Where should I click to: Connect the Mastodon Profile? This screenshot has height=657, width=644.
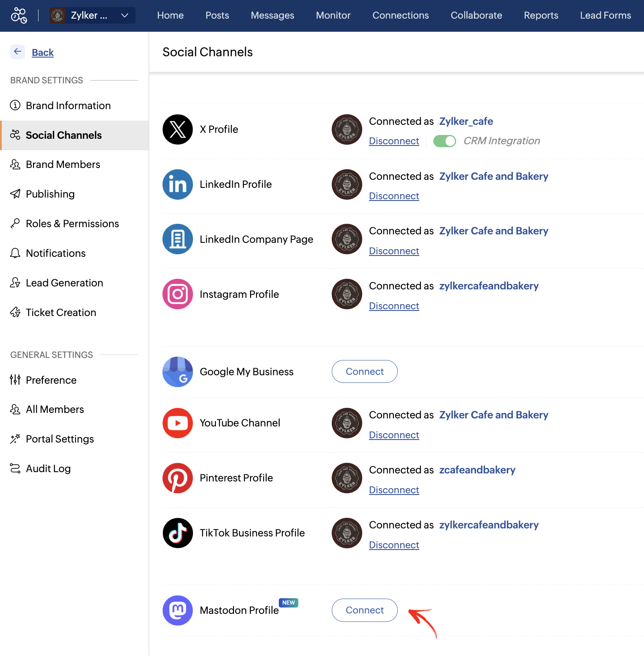364,610
